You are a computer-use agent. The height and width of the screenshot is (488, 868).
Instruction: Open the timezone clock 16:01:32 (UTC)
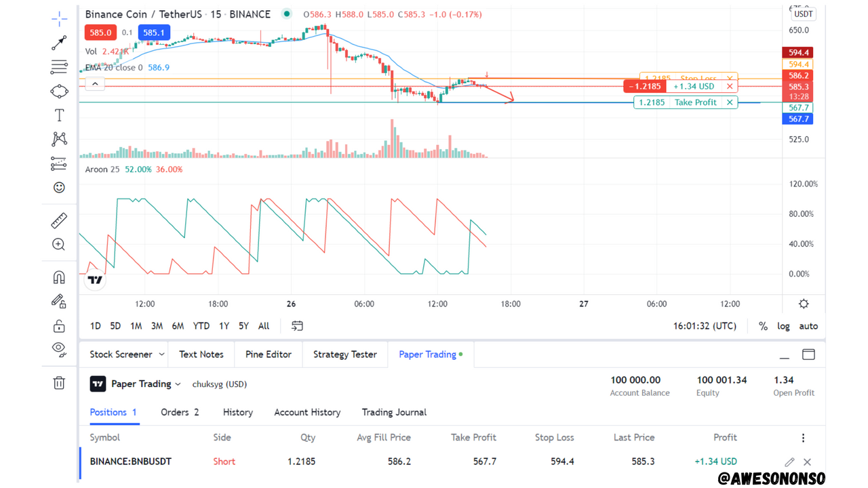(705, 326)
